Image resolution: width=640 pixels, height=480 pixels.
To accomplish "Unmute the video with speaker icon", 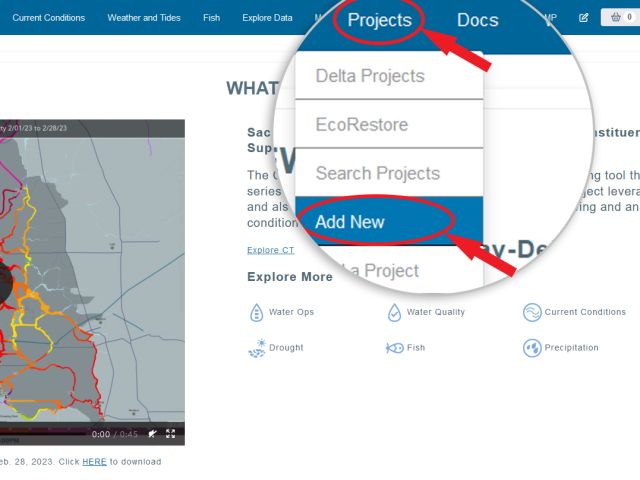I will (x=153, y=433).
